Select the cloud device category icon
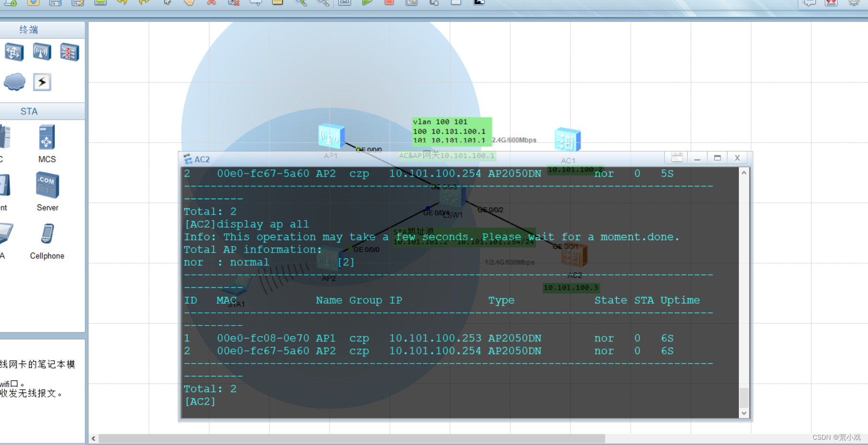Image resolution: width=868 pixels, height=445 pixels. coord(14,82)
